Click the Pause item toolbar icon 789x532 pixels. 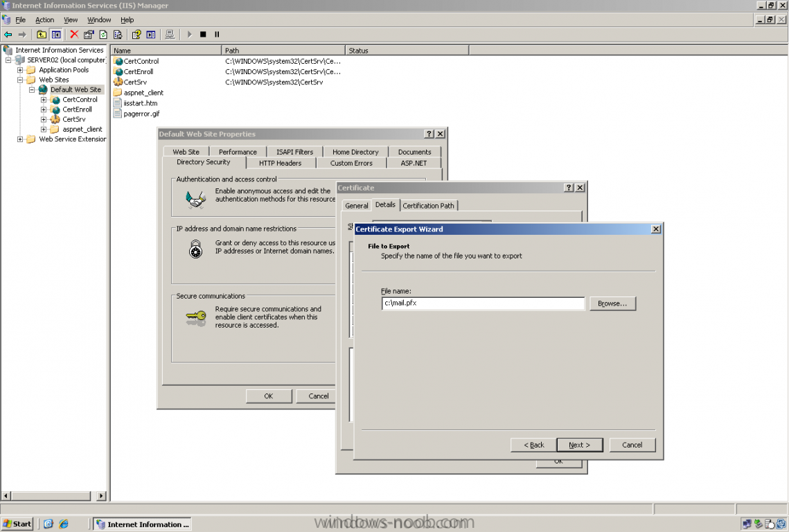click(217, 35)
